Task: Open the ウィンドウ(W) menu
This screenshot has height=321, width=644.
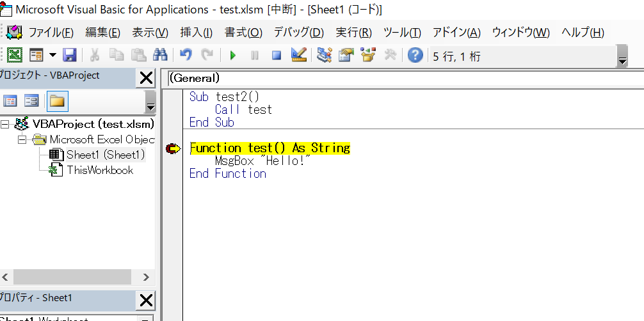Action: 521,33
